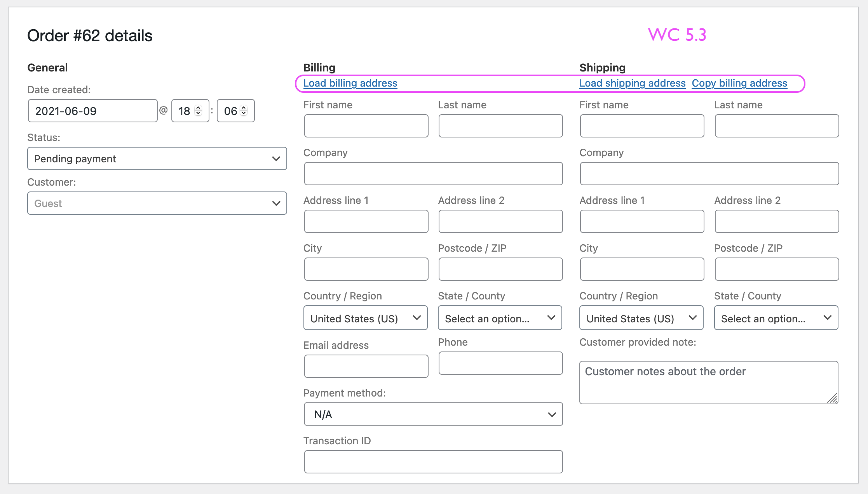This screenshot has height=494, width=868.
Task: Open the shipping Country / Region dropdown
Action: (x=641, y=318)
